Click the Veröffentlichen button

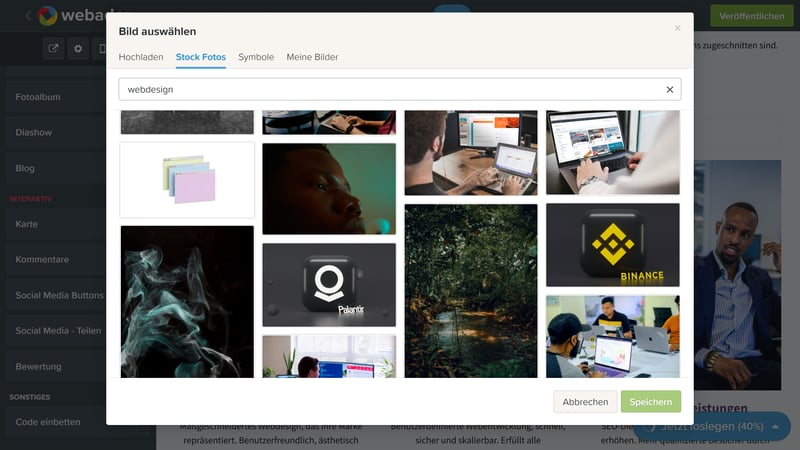coord(752,16)
